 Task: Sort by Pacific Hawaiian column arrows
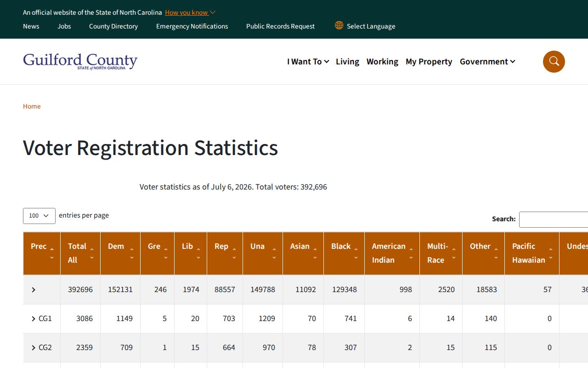551,253
